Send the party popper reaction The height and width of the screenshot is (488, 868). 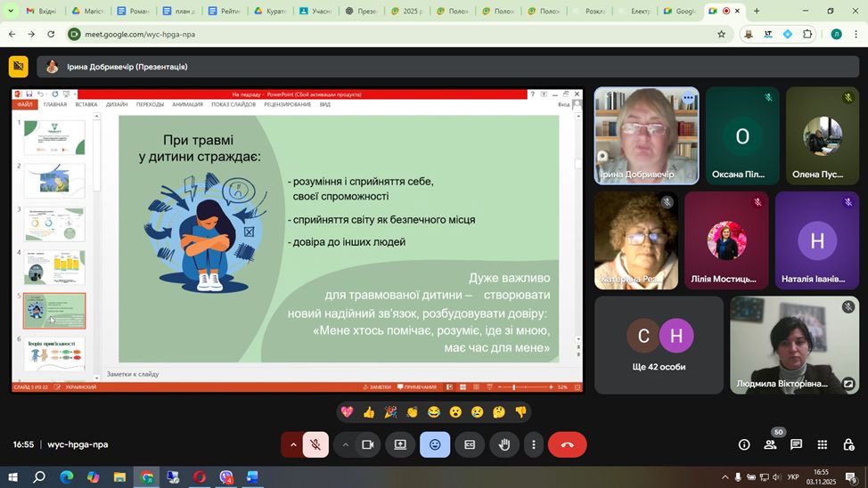[390, 411]
